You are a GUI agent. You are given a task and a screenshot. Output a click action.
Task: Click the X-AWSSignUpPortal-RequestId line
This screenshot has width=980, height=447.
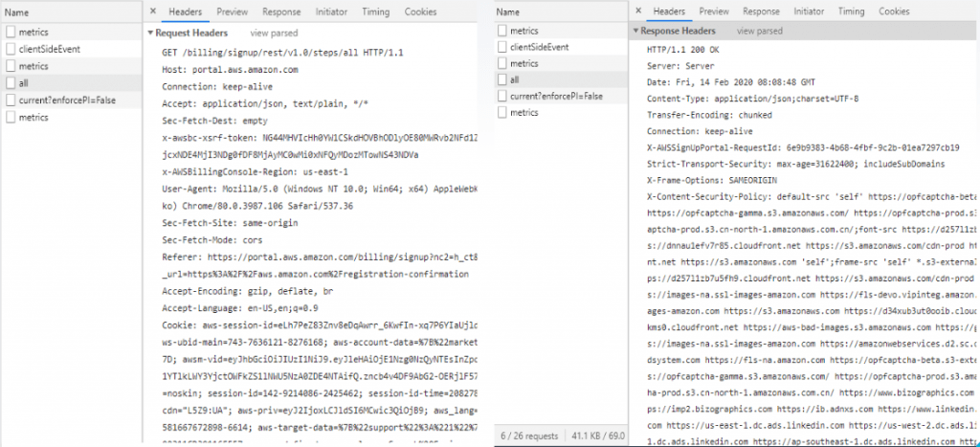(x=803, y=147)
